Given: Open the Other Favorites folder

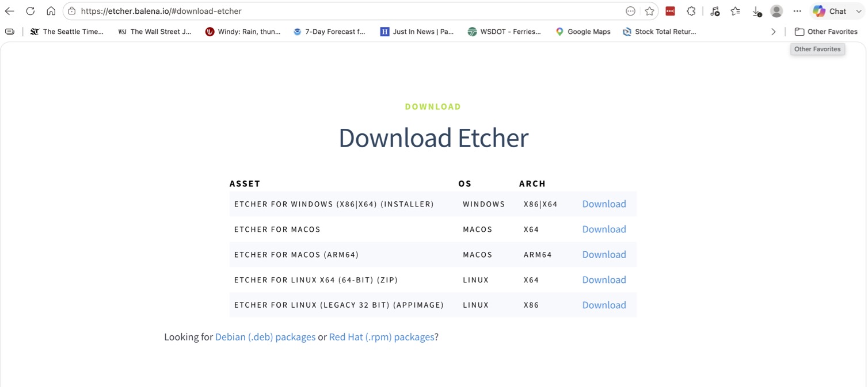Looking at the screenshot, I should (826, 32).
